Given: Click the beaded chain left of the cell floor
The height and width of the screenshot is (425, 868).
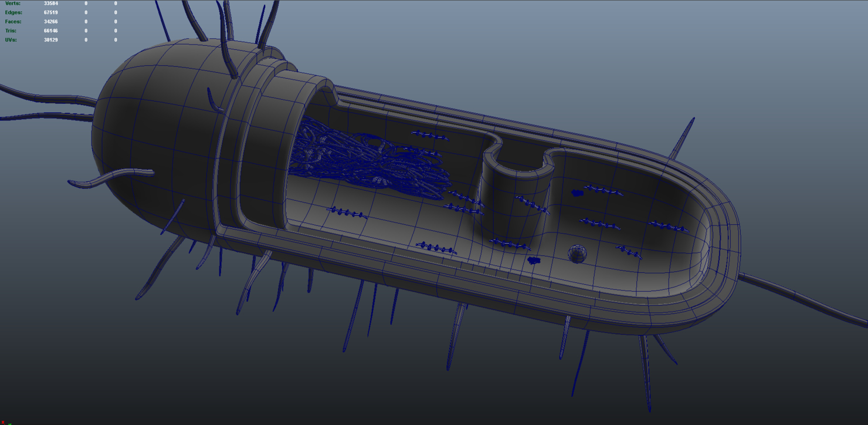Looking at the screenshot, I should [348, 212].
